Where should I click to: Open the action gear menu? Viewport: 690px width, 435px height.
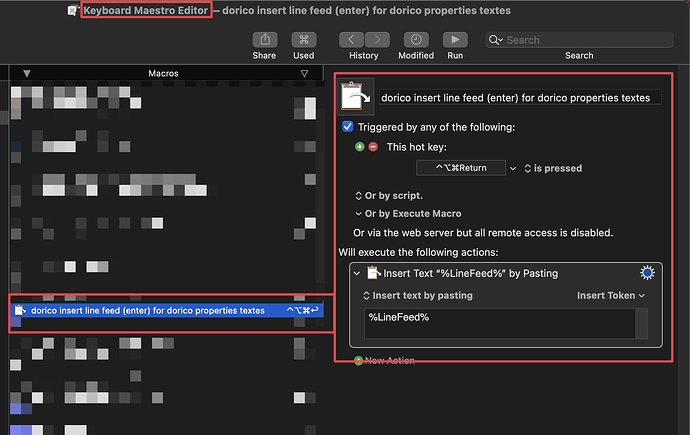pyautogui.click(x=647, y=273)
